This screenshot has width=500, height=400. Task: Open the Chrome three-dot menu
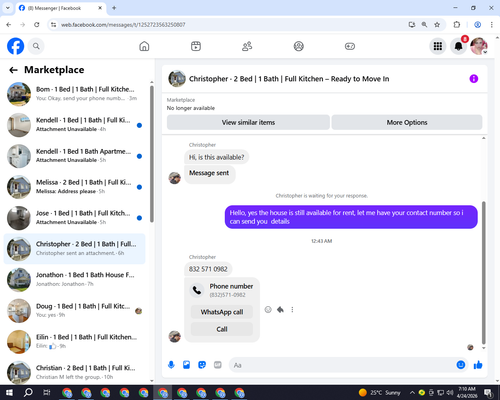tap(491, 25)
